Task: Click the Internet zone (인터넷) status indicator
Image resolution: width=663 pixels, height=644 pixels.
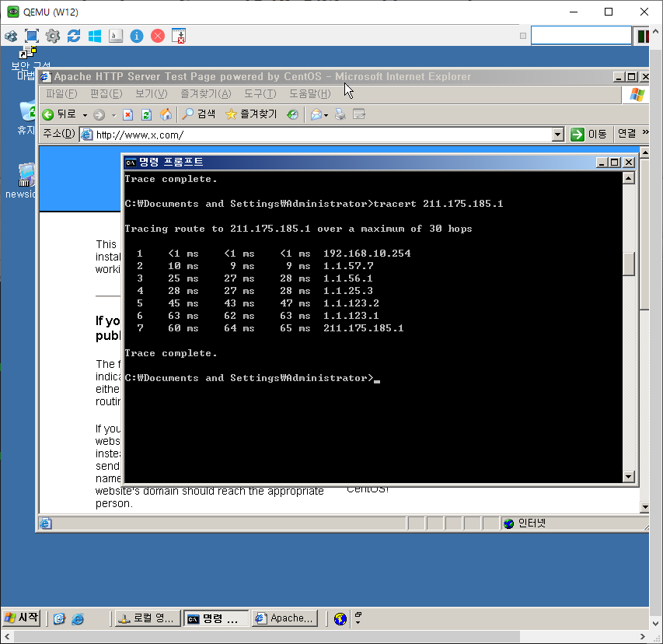Action: point(525,523)
